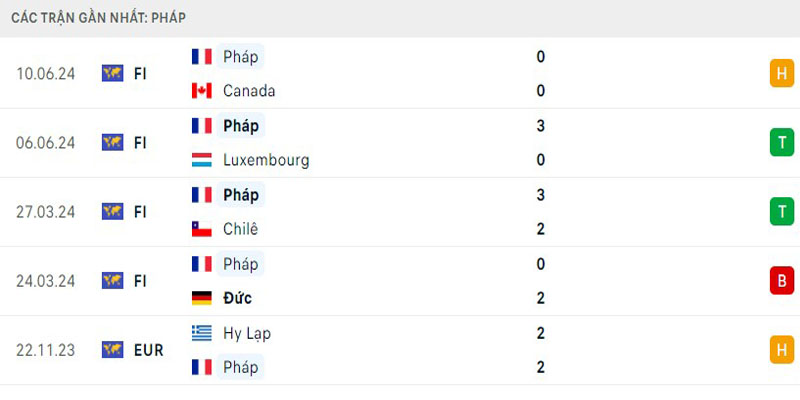Open the Luxembourg team link
The image size is (800, 400).
coord(266,160)
